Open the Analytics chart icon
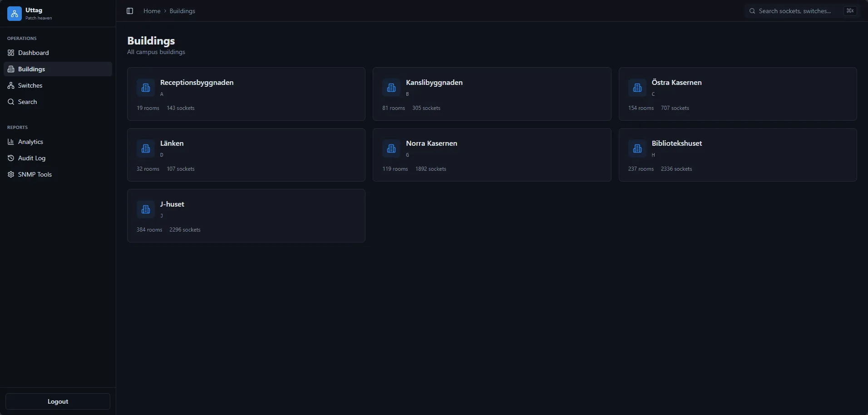The width and height of the screenshot is (868, 415). [x=11, y=142]
